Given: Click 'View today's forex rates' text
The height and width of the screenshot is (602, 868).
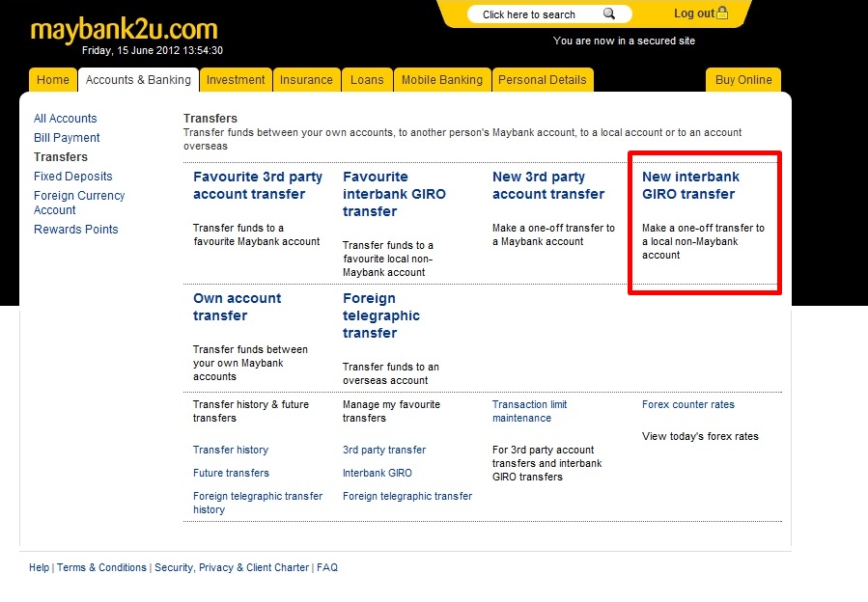Looking at the screenshot, I should 700,436.
